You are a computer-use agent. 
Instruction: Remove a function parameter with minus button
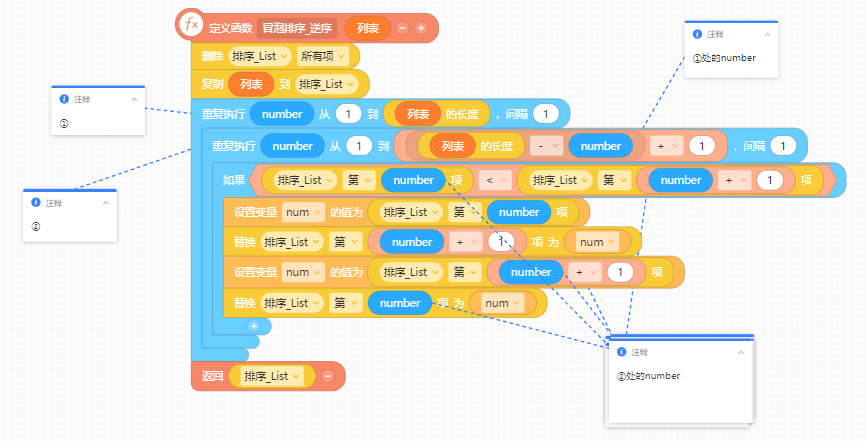pos(402,28)
